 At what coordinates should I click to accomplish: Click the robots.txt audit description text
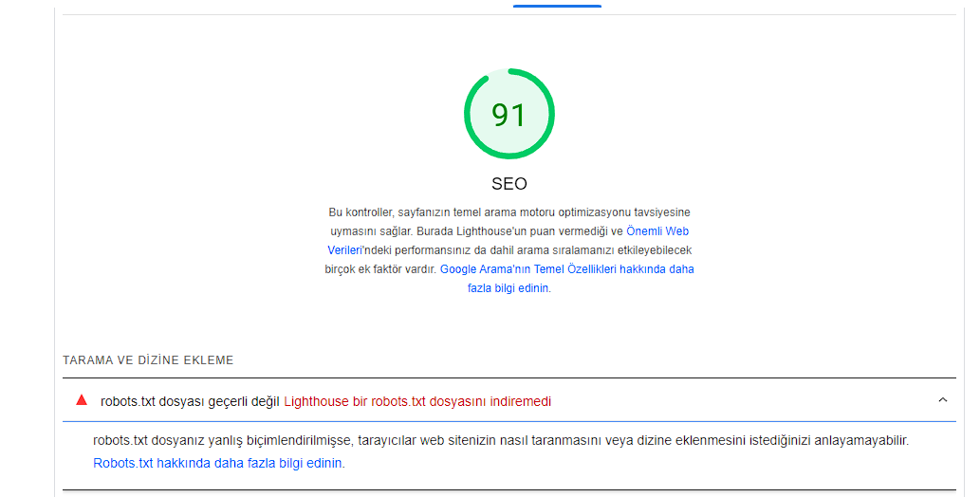(x=501, y=441)
